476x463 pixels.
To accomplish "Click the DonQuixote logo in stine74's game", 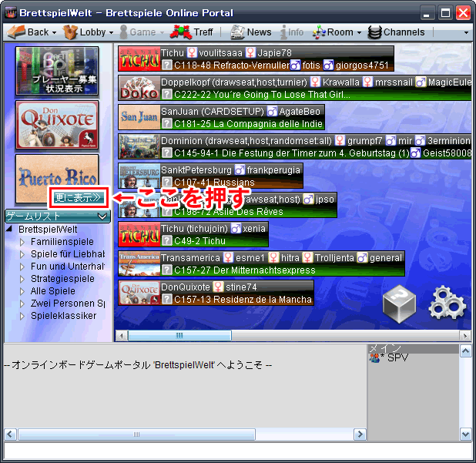I will coord(139,293).
